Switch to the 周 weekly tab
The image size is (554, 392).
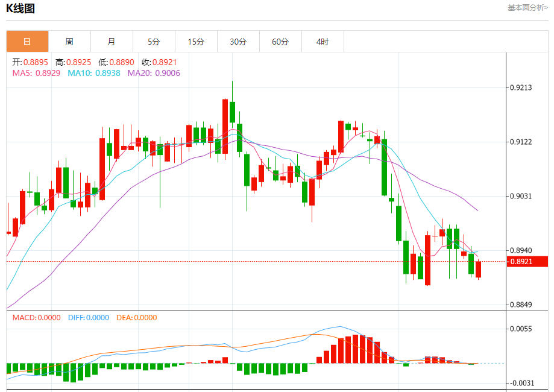tap(69, 42)
